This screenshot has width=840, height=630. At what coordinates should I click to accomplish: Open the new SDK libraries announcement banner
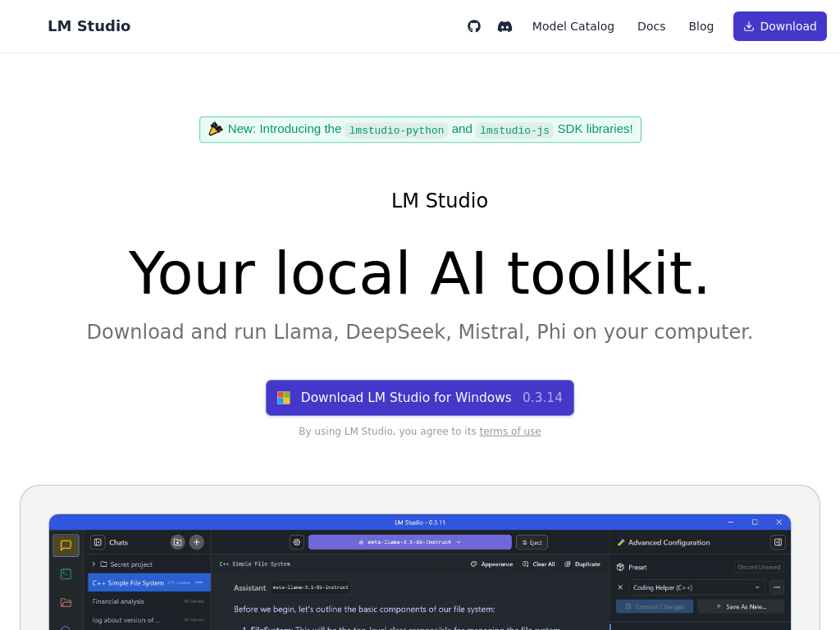point(421,130)
